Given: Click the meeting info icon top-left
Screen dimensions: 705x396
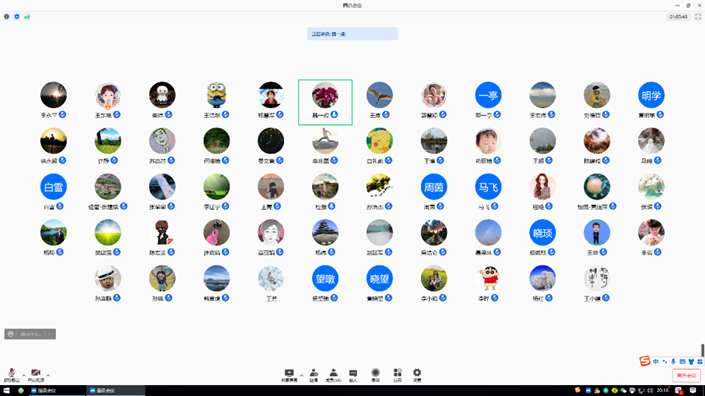Looking at the screenshot, I should coord(6,17).
